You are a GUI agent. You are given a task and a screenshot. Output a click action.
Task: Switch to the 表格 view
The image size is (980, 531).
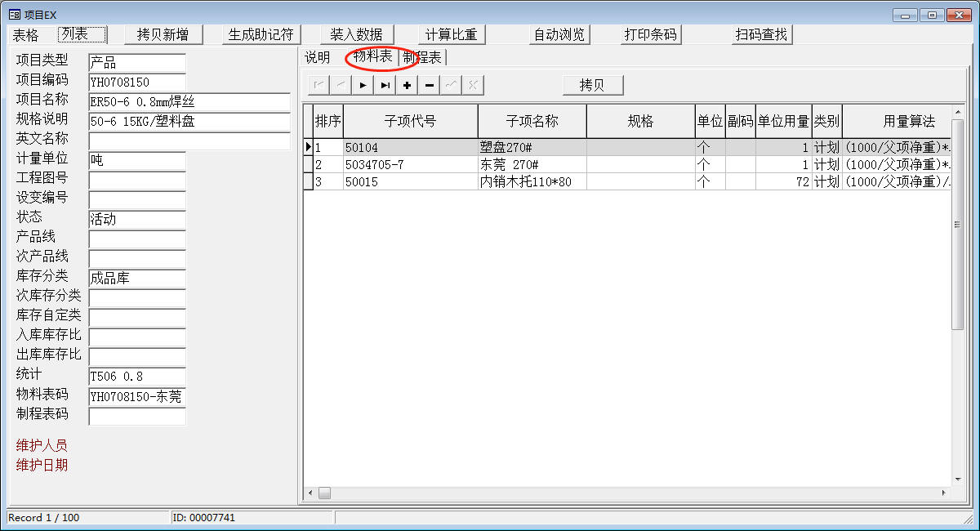[x=26, y=34]
